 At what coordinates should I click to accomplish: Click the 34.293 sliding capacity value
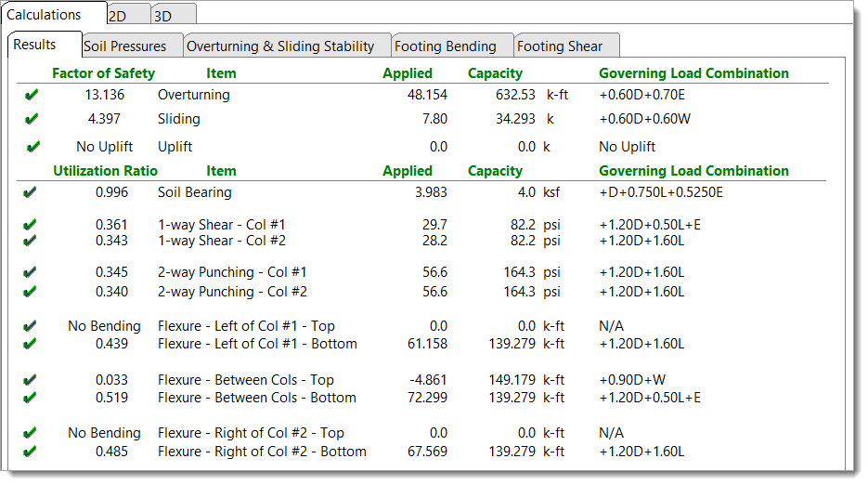coord(515,119)
